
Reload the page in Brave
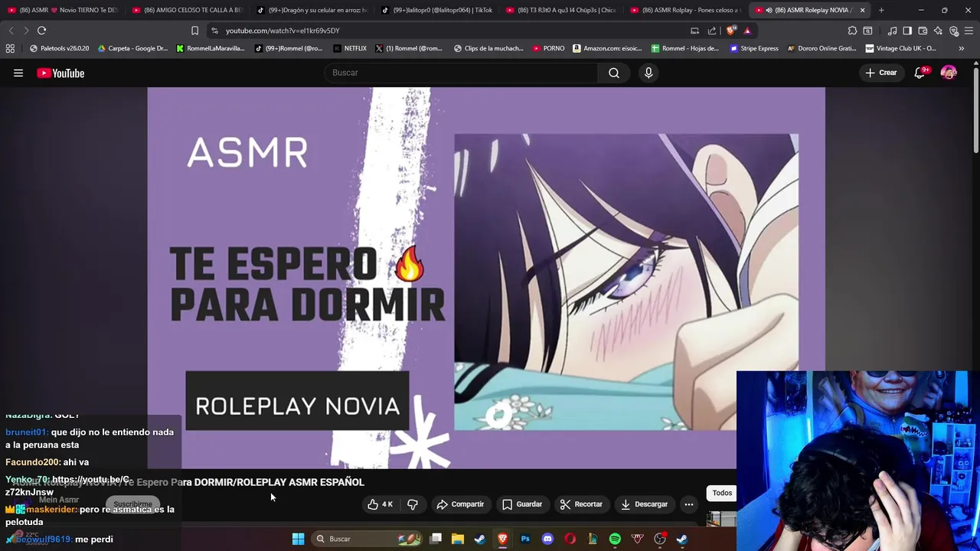(41, 31)
